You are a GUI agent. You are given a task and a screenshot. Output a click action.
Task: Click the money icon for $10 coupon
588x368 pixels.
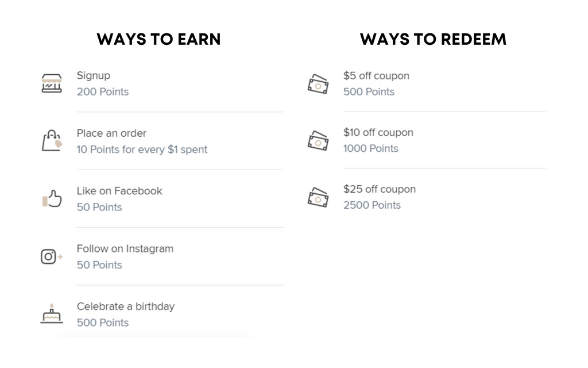pos(318,140)
